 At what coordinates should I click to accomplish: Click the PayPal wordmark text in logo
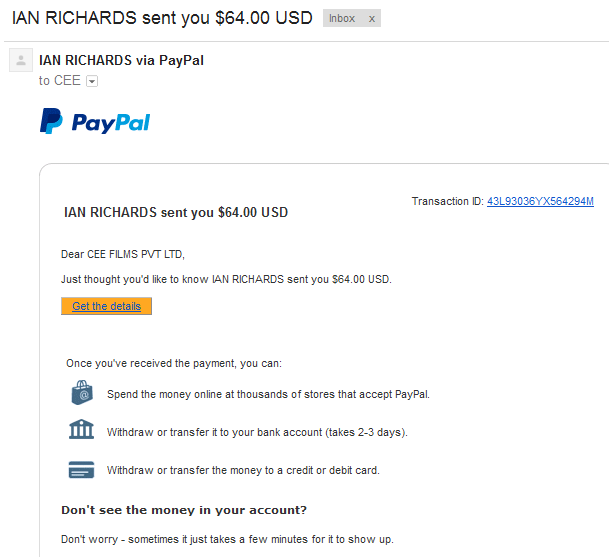tap(111, 123)
